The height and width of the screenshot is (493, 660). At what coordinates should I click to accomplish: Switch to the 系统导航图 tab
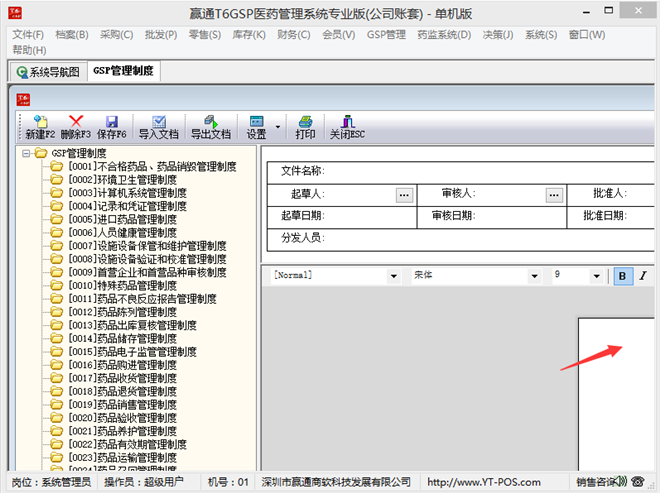pyautogui.click(x=47, y=71)
